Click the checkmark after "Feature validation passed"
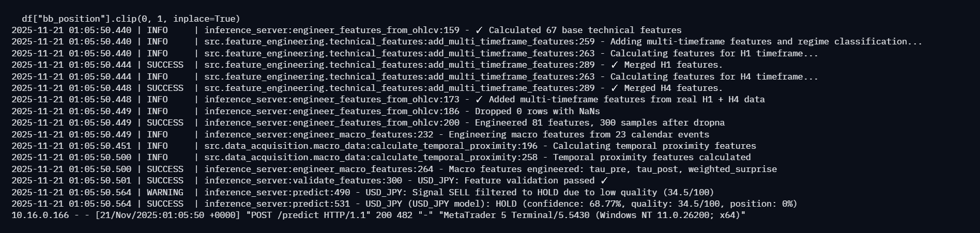 point(604,180)
